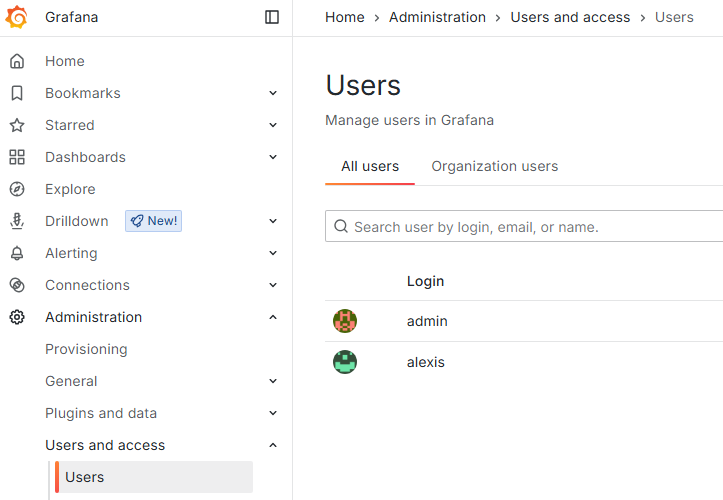The image size is (723, 500).
Task: Click the Home house icon
Action: pyautogui.click(x=17, y=61)
